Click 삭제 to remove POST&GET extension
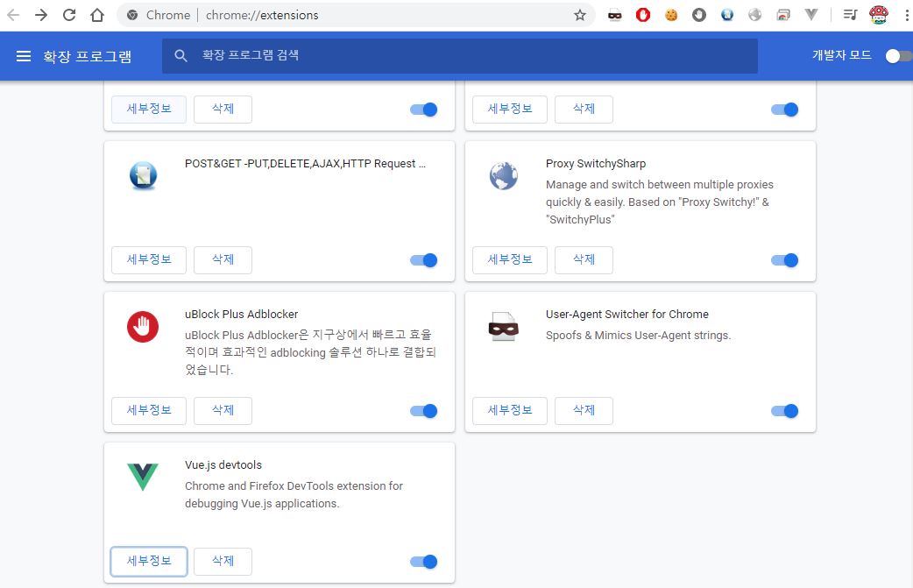The height and width of the screenshot is (588, 913). coord(223,259)
